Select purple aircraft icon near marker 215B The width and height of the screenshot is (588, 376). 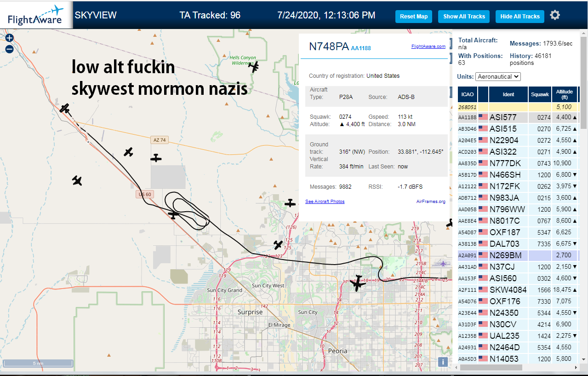443,264
